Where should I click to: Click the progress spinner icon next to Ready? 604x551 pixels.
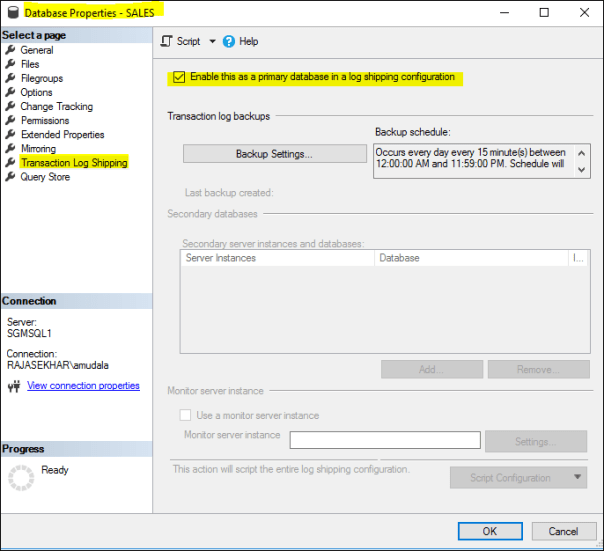pyautogui.click(x=21, y=478)
